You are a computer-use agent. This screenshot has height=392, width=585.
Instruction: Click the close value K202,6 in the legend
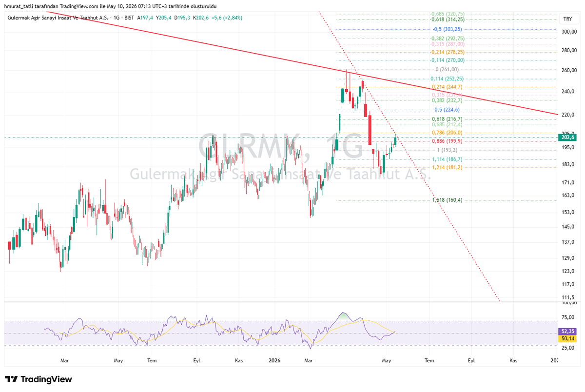pos(202,18)
